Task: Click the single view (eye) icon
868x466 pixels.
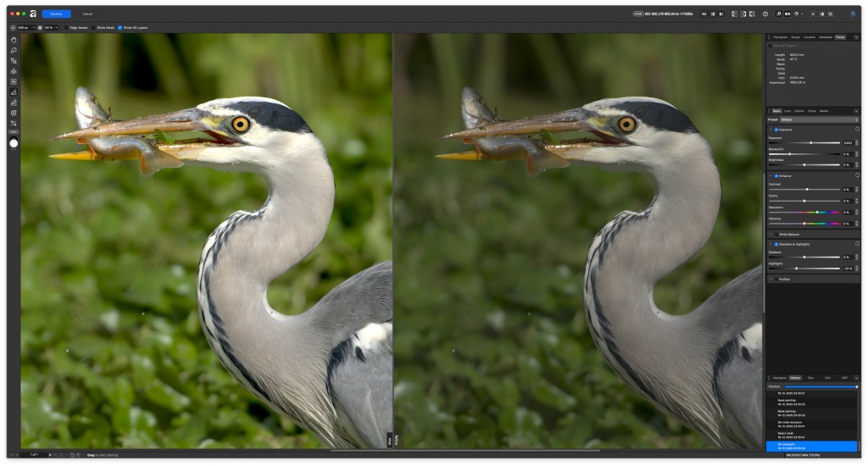Action: click(x=704, y=14)
